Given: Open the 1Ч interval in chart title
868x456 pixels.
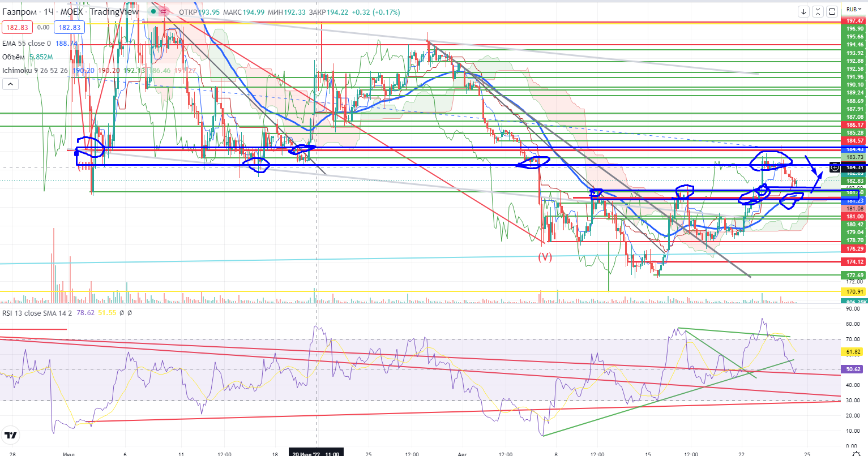Looking at the screenshot, I should point(49,12).
